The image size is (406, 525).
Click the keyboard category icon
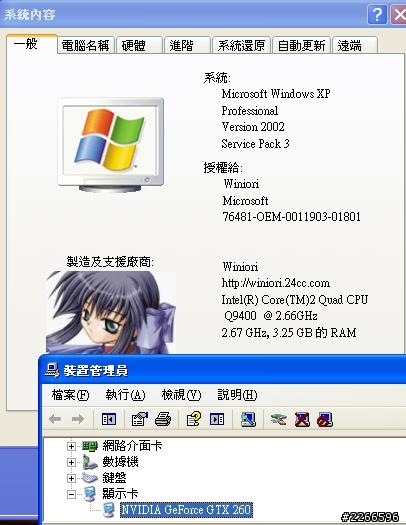[x=90, y=478]
